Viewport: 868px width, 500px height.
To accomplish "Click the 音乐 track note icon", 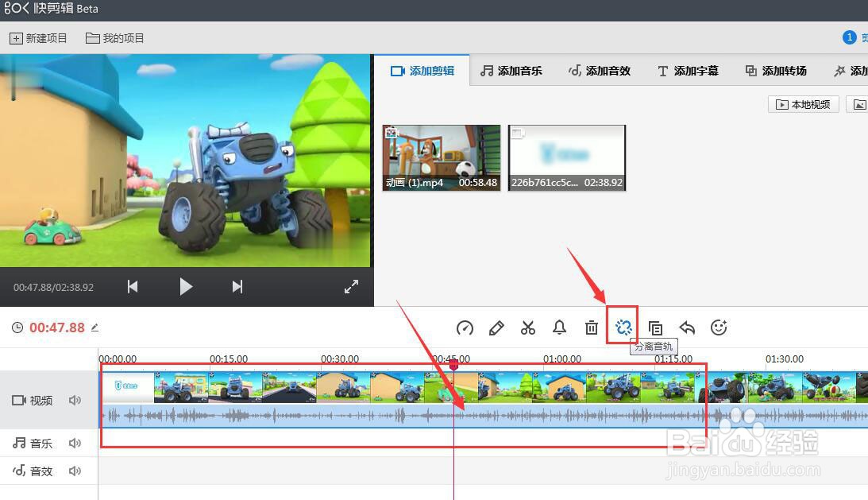I will tap(19, 443).
